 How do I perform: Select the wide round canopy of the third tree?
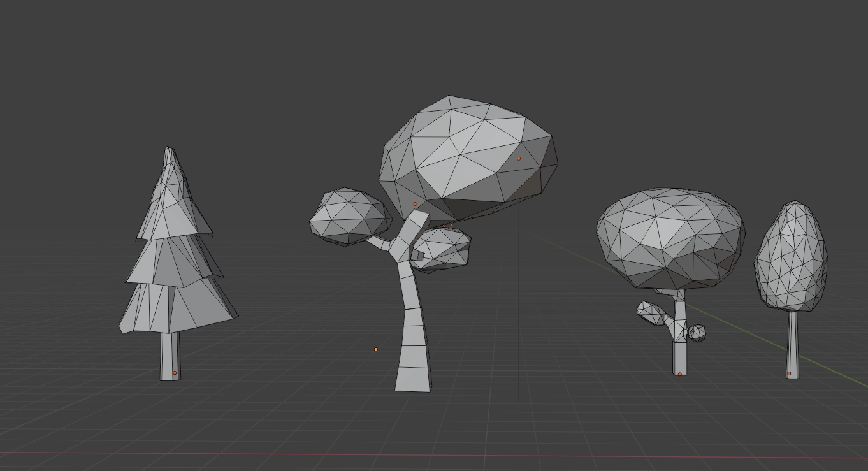tap(670, 236)
